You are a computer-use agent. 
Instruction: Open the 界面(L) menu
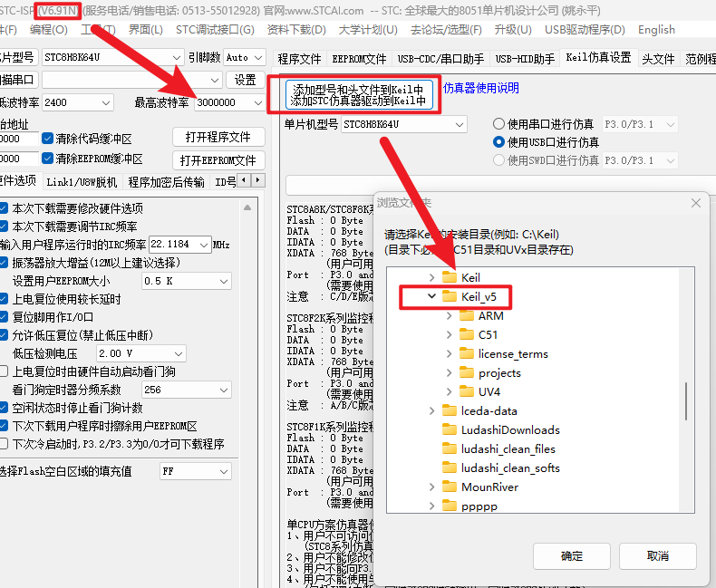point(146,30)
